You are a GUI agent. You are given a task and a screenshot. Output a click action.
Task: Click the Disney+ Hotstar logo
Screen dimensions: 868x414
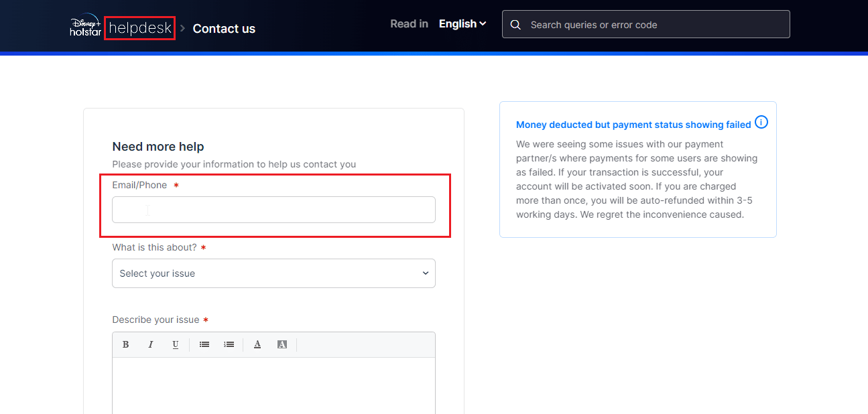click(x=86, y=25)
